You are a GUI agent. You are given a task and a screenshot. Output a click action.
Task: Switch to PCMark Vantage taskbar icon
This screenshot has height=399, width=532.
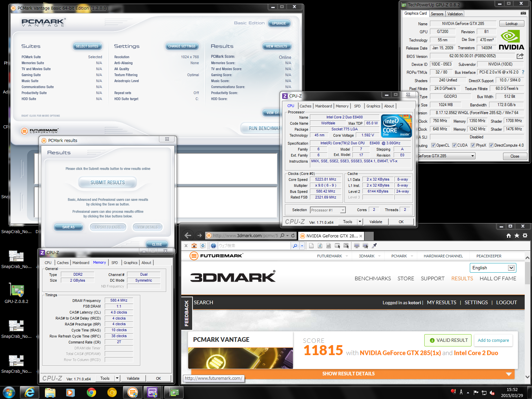(x=133, y=393)
